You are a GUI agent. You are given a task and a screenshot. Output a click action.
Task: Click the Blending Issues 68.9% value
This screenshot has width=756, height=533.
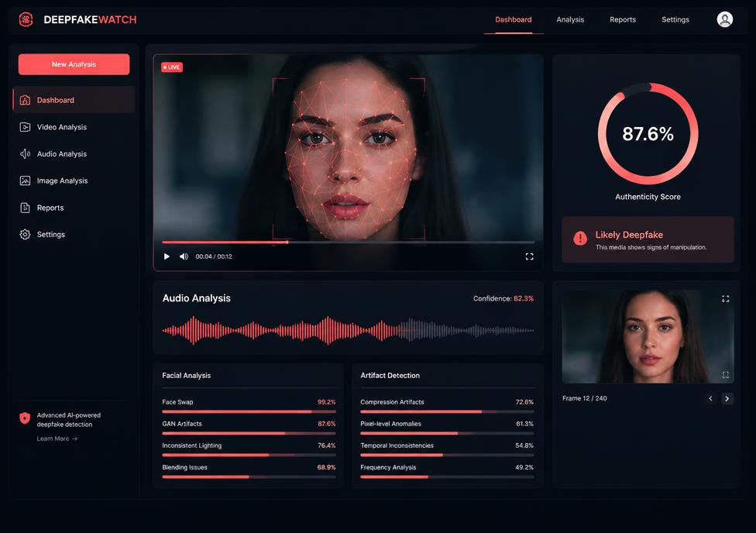coord(326,467)
